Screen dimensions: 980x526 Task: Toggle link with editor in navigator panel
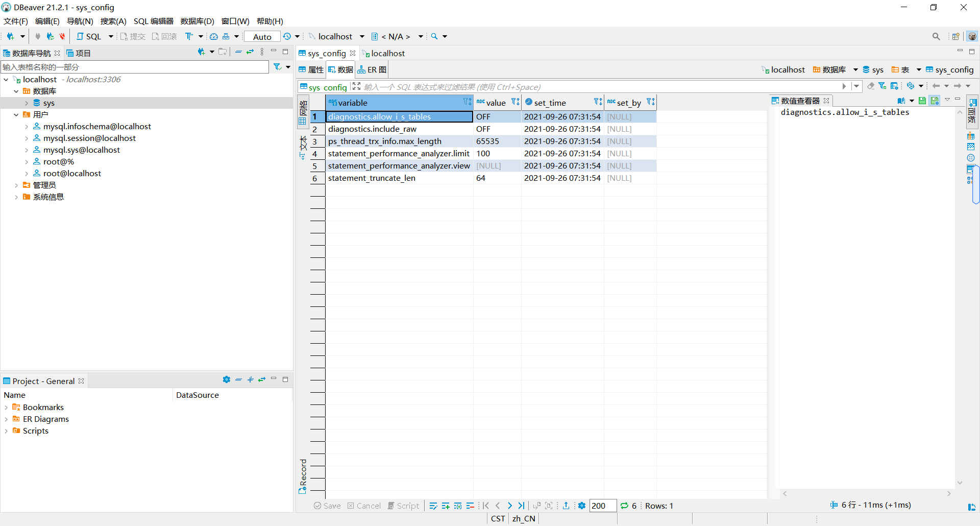click(x=250, y=52)
